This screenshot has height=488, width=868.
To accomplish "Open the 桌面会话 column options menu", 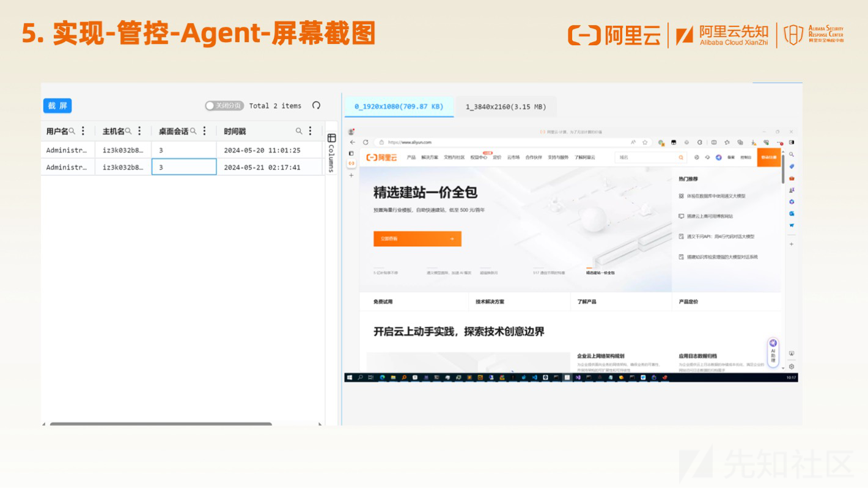I will [x=204, y=131].
